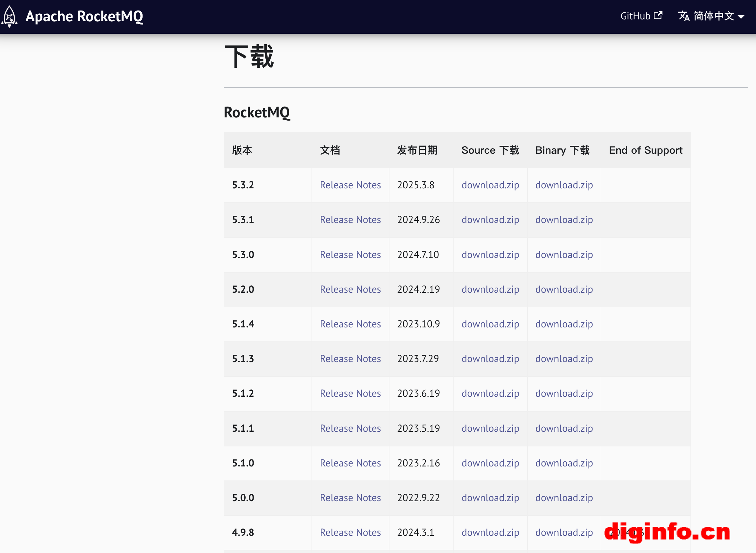The image size is (756, 553).
Task: Download binary zip for 5.3.0
Action: coord(564,255)
